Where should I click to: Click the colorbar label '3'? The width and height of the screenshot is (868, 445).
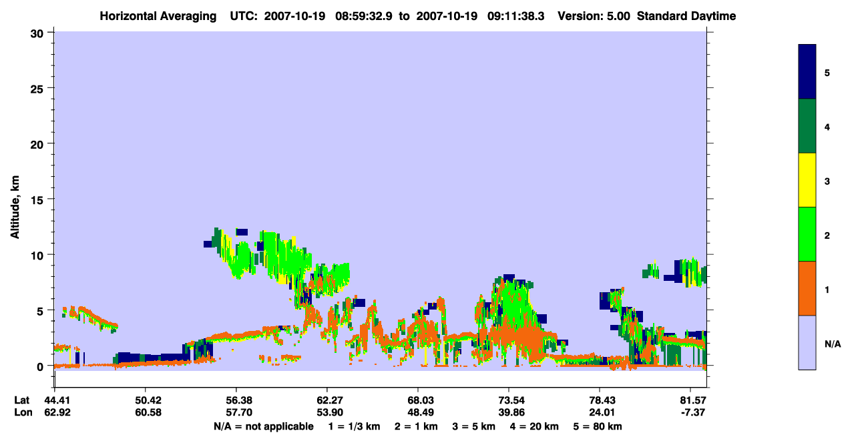pos(827,181)
